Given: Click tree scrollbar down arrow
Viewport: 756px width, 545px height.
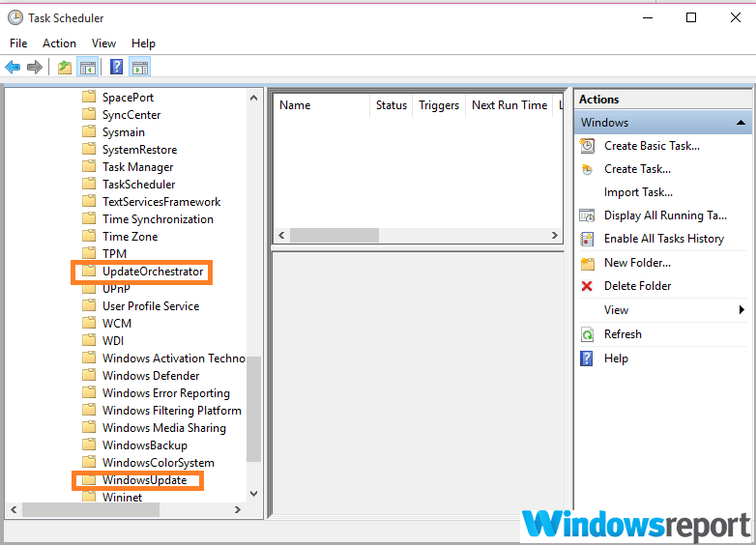Looking at the screenshot, I should [253, 494].
